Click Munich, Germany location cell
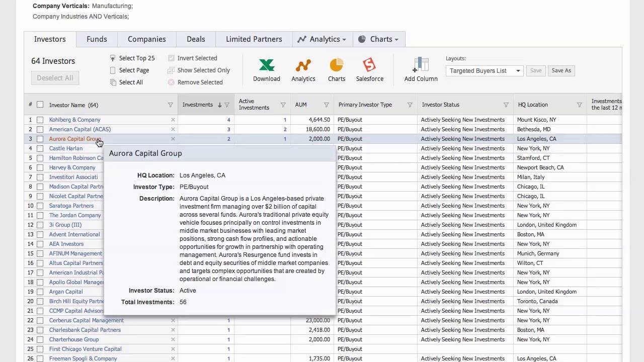The width and height of the screenshot is (644, 362). tap(538, 253)
